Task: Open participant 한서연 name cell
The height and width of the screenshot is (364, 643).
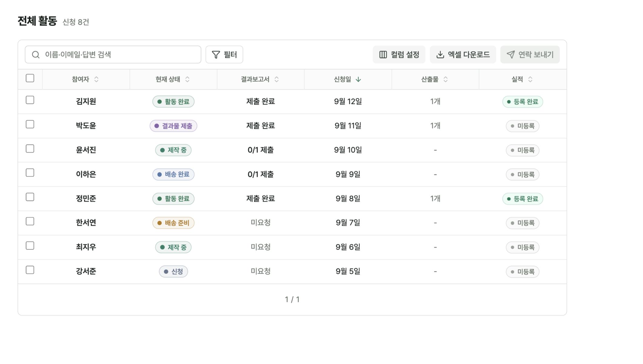Action: [x=86, y=223]
